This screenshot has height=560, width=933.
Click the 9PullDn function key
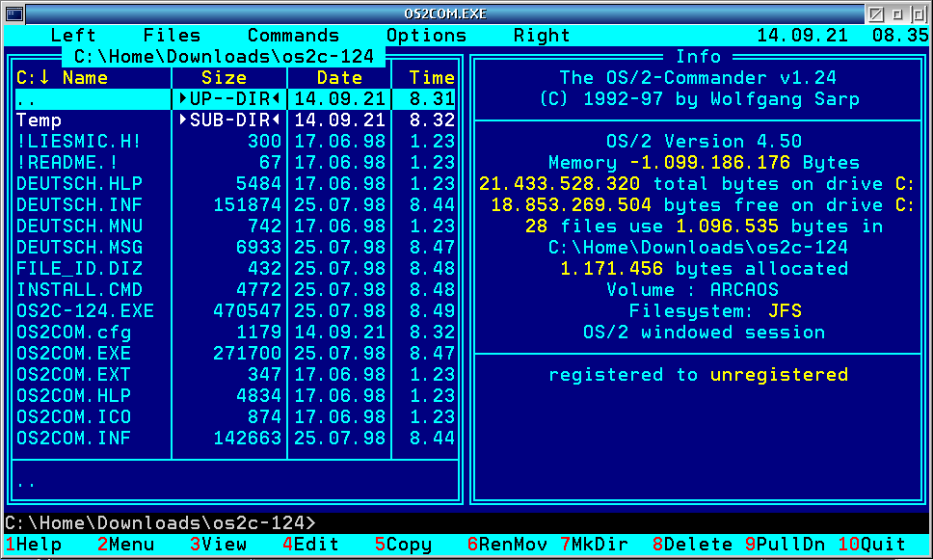tap(785, 544)
